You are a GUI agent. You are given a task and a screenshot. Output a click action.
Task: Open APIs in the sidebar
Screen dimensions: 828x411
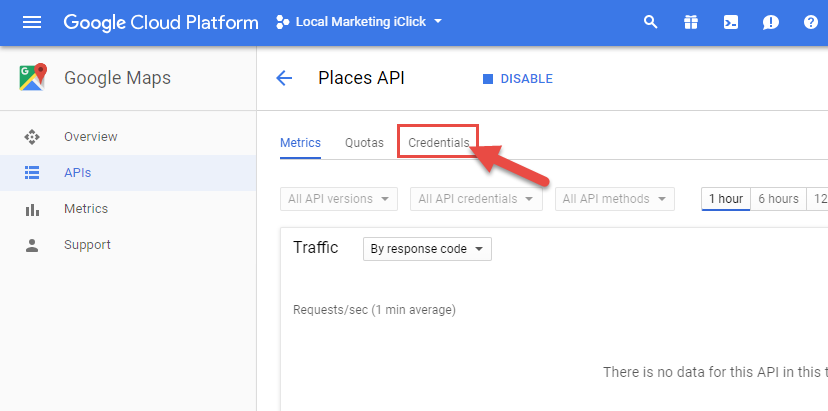(128, 173)
